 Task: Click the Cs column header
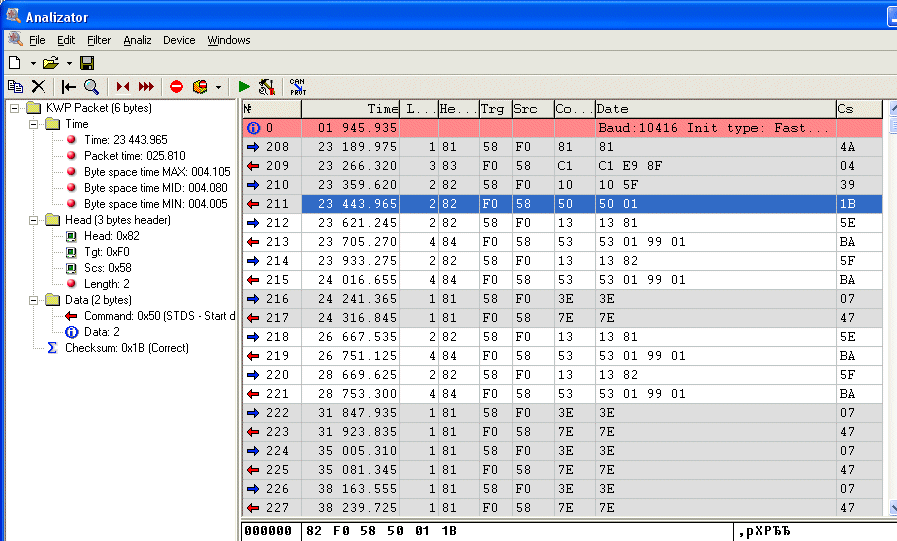tap(858, 109)
